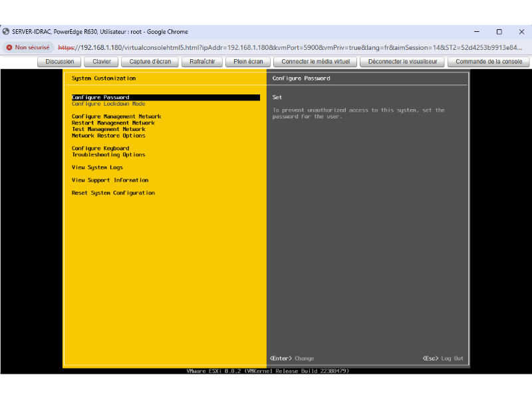Viewport: 532px width, 399px height.
Task: Choose Reset System Configuration
Action: pyautogui.click(x=113, y=193)
